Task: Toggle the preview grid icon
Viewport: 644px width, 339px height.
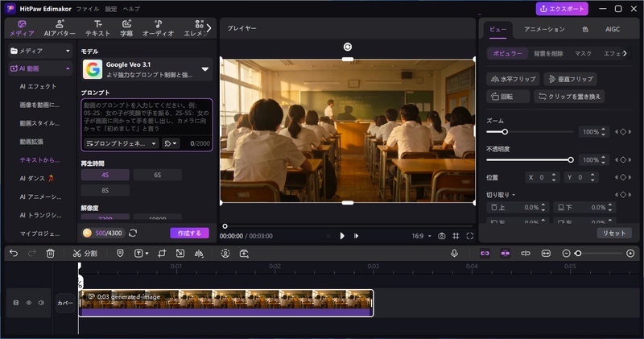Action: click(x=456, y=236)
